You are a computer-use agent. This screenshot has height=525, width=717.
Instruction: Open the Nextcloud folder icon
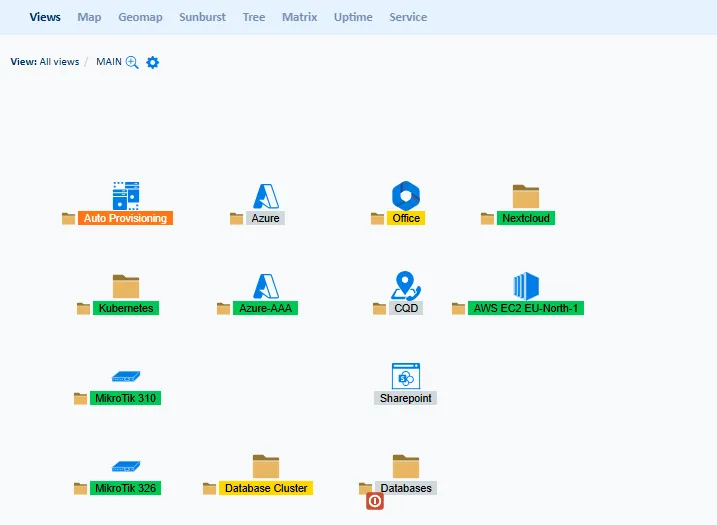[x=526, y=195]
